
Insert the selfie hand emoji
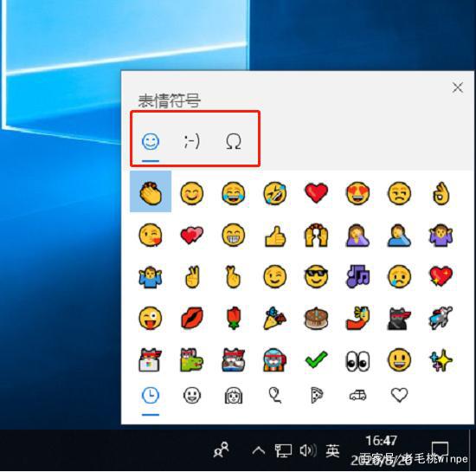[x=358, y=319]
